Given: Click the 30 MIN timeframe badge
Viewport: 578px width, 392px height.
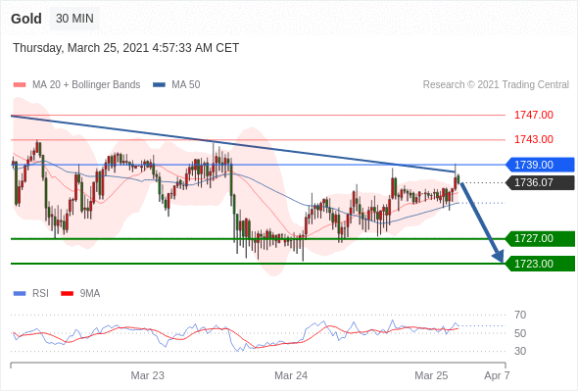Looking at the screenshot, I should pyautogui.click(x=74, y=19).
